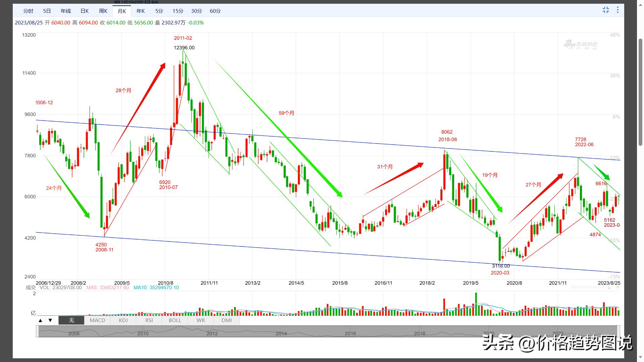Switch to the 日K daily tab
The width and height of the screenshot is (644, 362).
coord(84,11)
